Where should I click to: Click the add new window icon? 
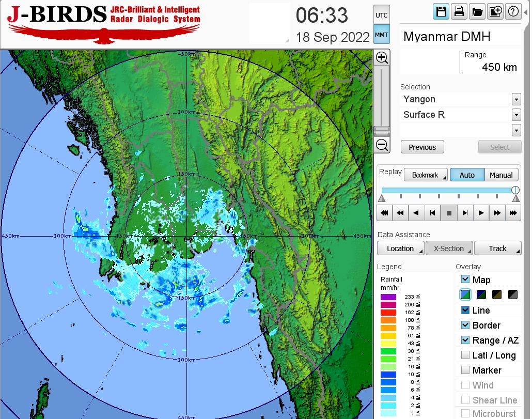click(x=495, y=12)
